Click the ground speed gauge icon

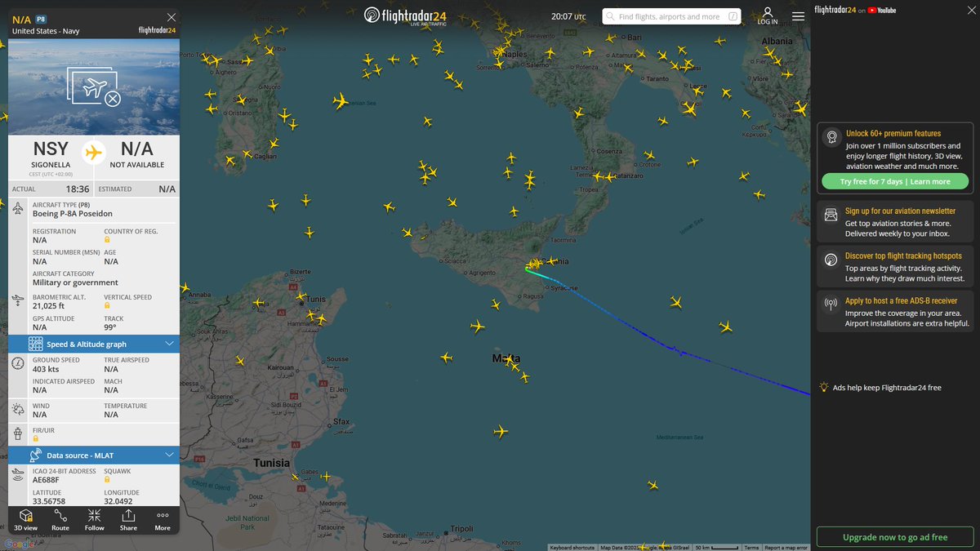tap(19, 363)
